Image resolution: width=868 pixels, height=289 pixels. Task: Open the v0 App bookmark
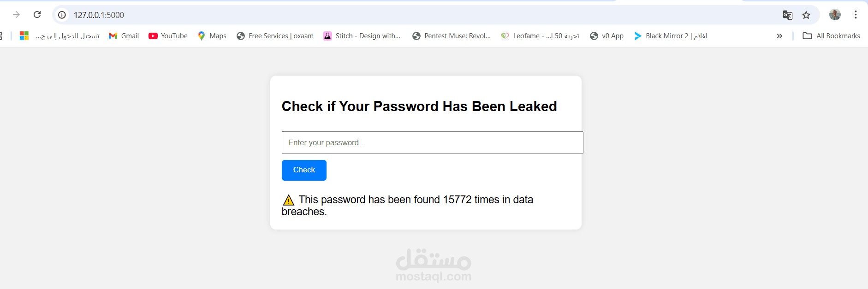coord(606,36)
